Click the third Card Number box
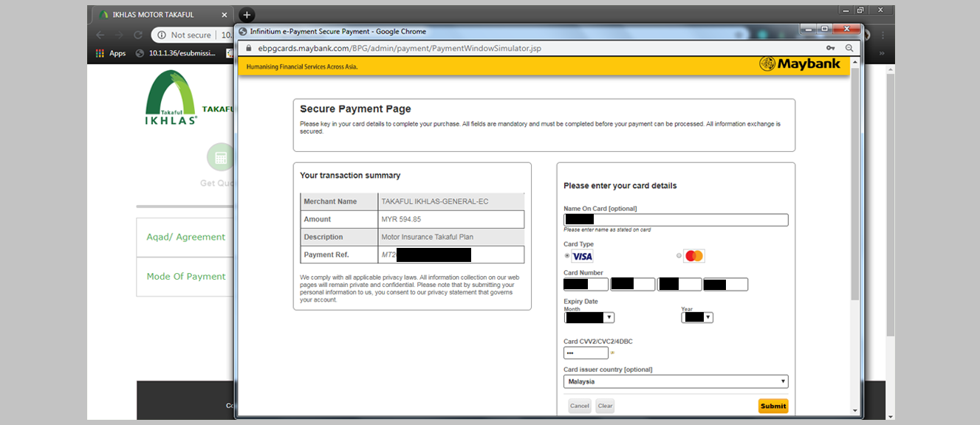Viewport: 980px width, 425px height. pos(679,284)
